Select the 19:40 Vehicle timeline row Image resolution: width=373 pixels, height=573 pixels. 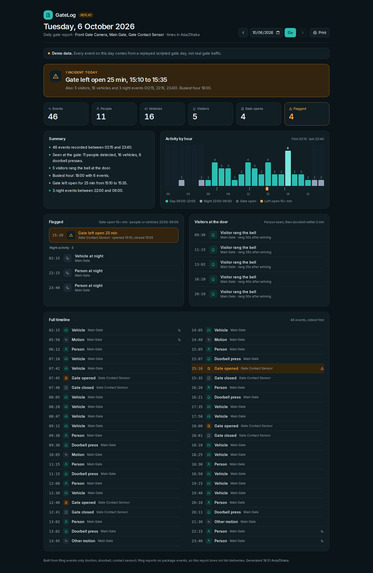258,493
